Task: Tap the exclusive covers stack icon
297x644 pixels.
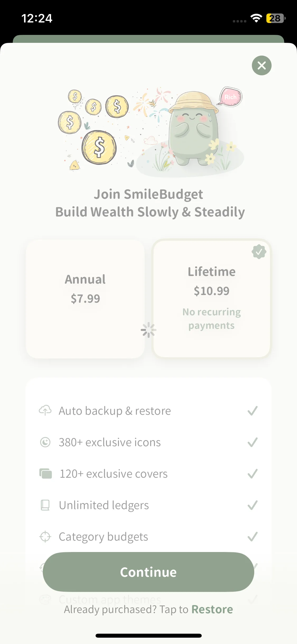Action: click(x=45, y=473)
